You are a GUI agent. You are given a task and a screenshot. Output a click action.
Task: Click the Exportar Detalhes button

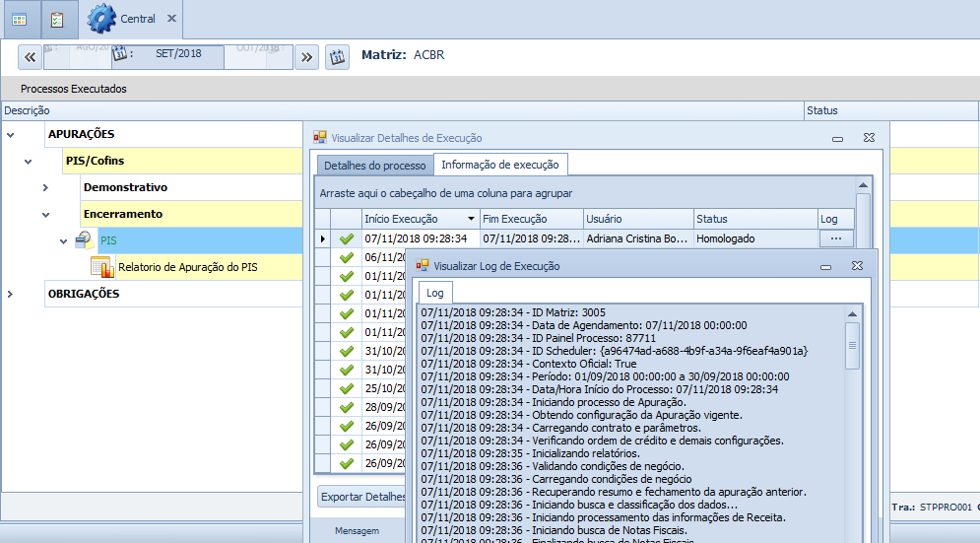point(363,497)
